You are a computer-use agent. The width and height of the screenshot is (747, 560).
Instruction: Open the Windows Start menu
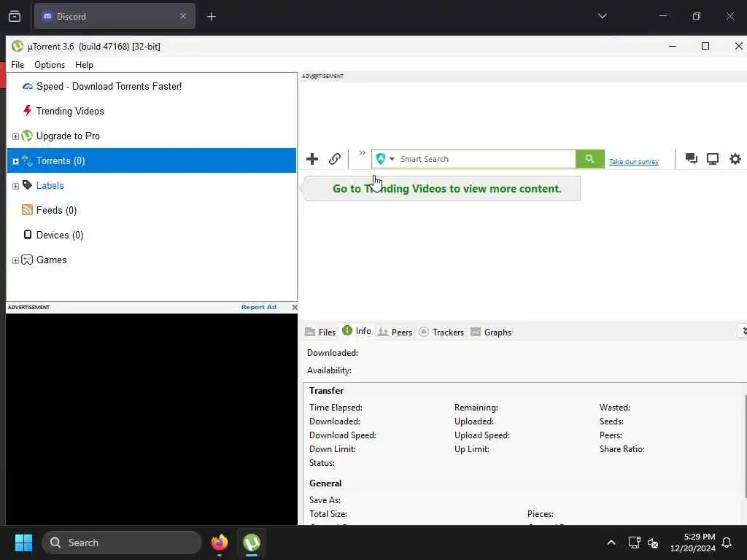click(23, 542)
